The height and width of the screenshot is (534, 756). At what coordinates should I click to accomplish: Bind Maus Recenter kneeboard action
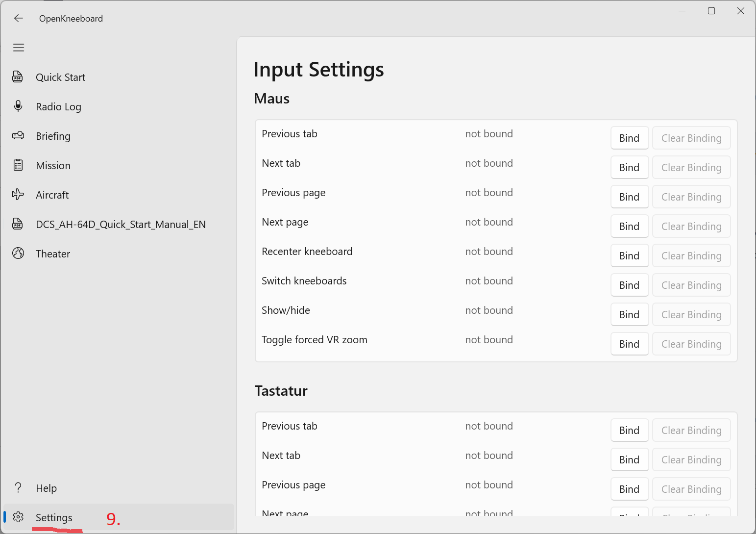[630, 255]
